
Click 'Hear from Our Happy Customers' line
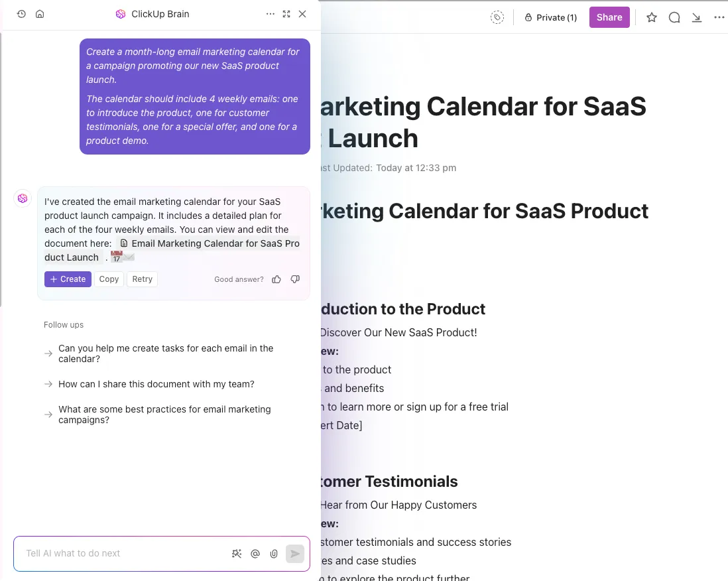(398, 505)
